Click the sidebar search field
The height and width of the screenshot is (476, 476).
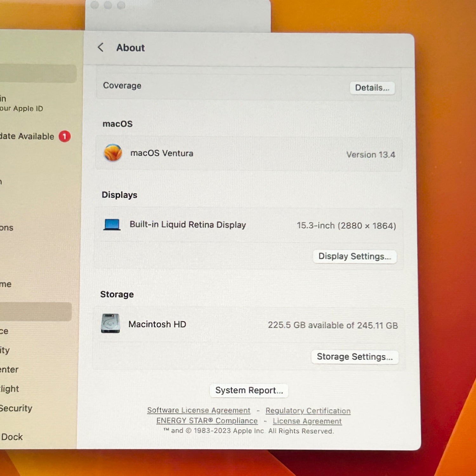tap(37, 74)
